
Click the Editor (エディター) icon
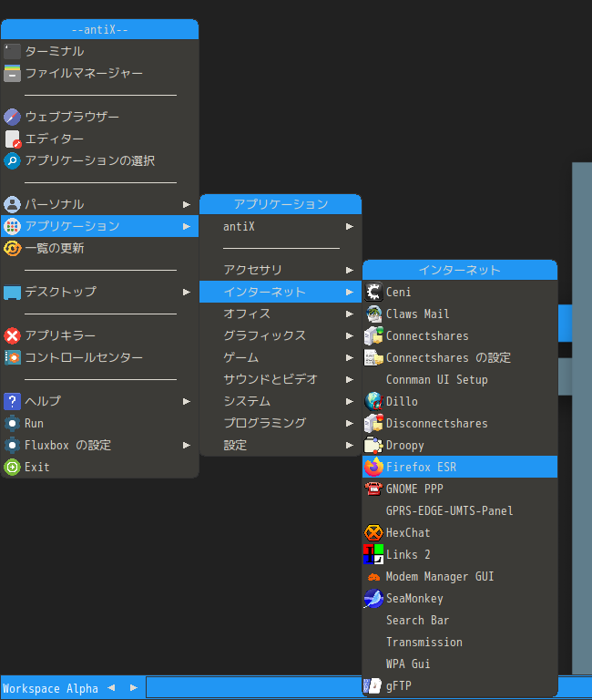[x=12, y=139]
